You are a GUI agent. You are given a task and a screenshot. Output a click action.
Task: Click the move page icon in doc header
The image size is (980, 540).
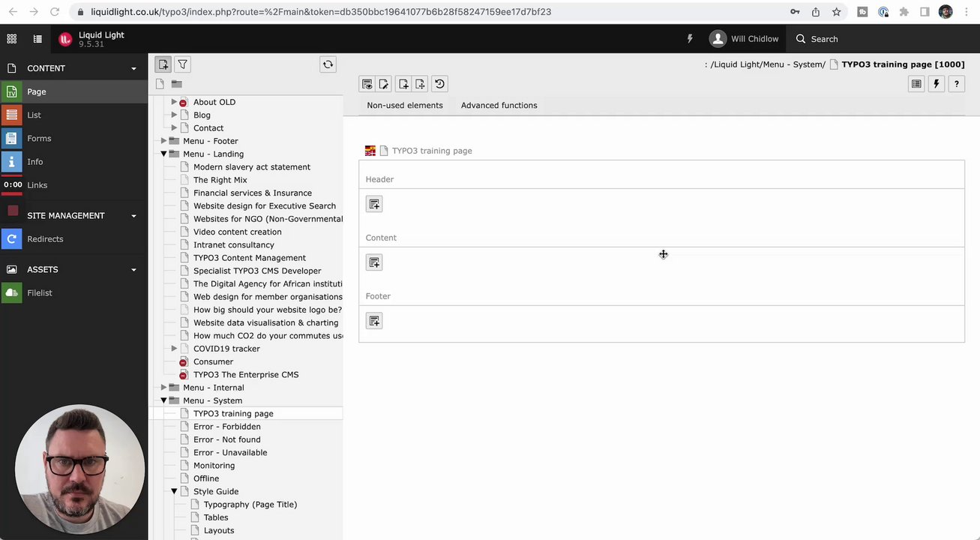tap(420, 84)
